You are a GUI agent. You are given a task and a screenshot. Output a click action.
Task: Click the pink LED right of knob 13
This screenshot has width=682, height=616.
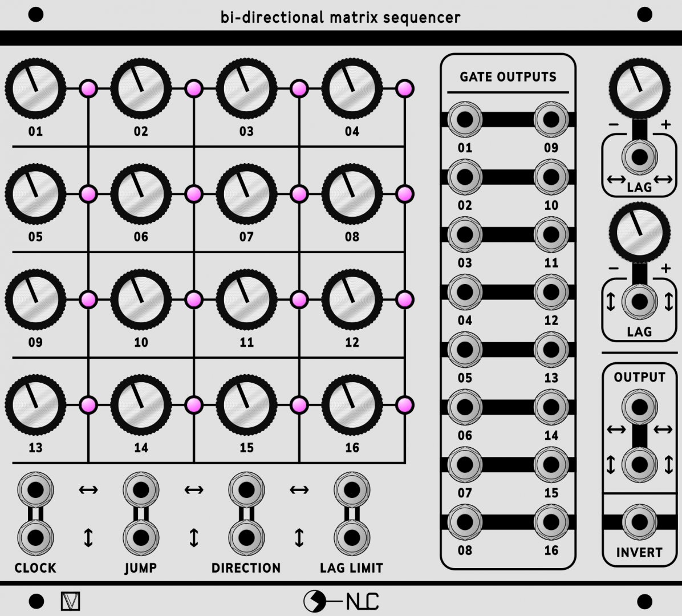[88, 406]
